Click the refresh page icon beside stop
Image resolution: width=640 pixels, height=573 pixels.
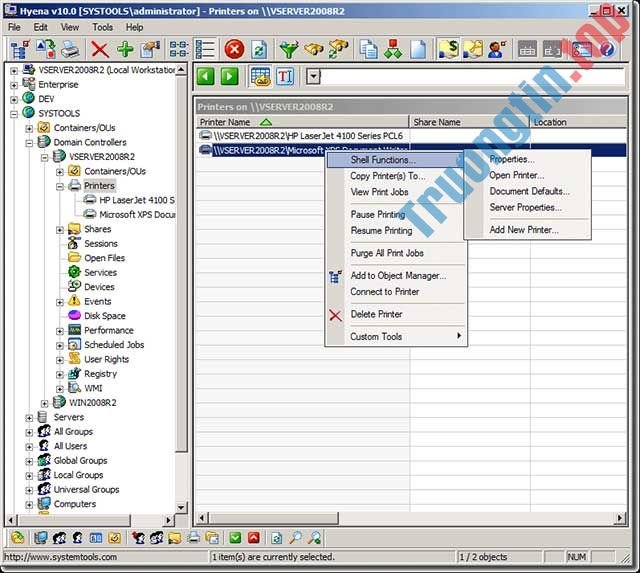point(259,50)
